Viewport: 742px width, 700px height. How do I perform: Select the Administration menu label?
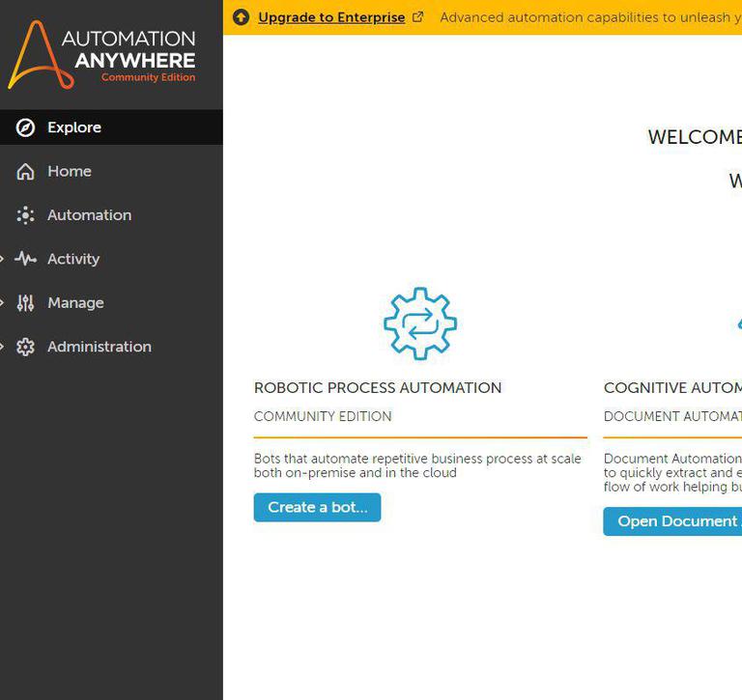click(x=100, y=347)
